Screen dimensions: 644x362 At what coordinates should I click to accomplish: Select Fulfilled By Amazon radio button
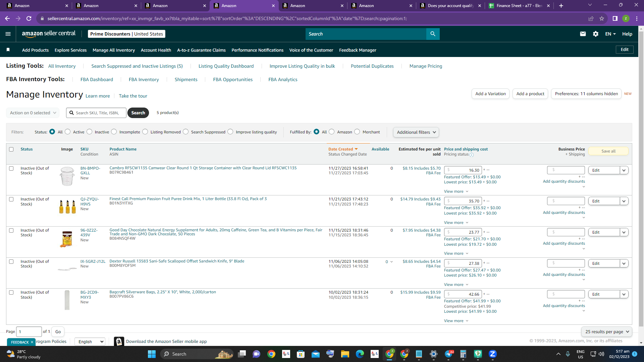tap(332, 132)
